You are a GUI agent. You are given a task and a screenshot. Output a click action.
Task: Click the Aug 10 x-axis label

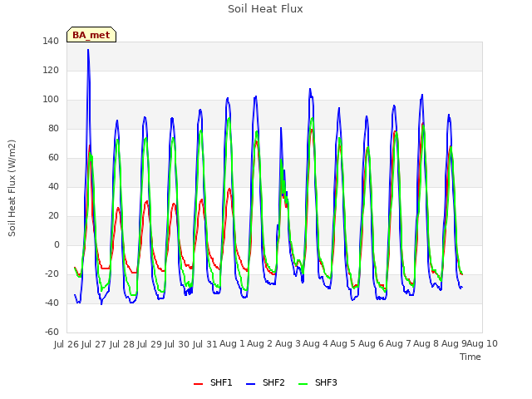[482, 344]
